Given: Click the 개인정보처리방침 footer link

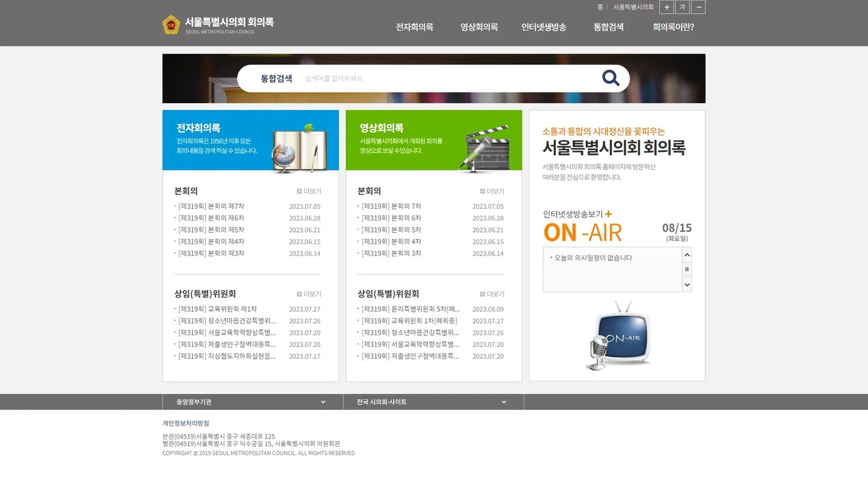Looking at the screenshot, I should [x=186, y=423].
